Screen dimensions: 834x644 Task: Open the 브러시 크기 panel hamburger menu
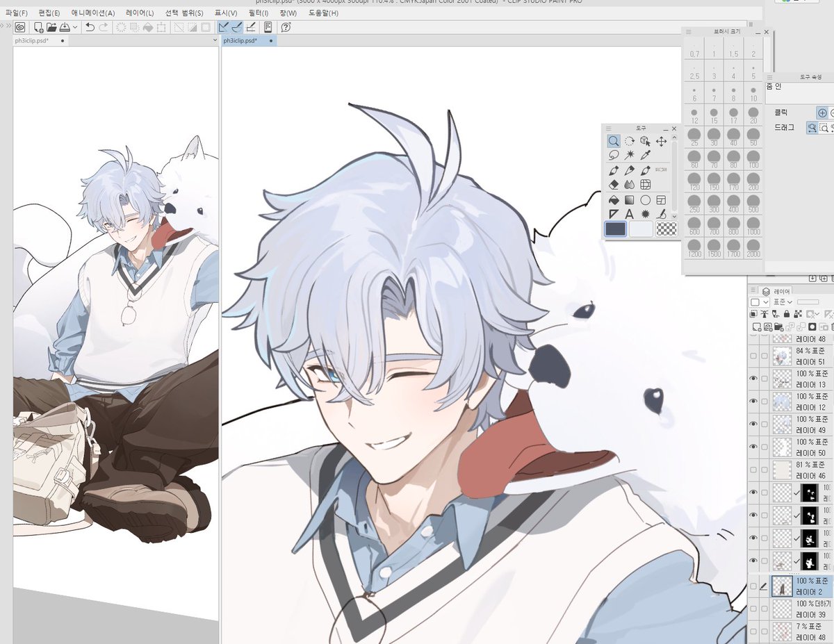[689, 31]
